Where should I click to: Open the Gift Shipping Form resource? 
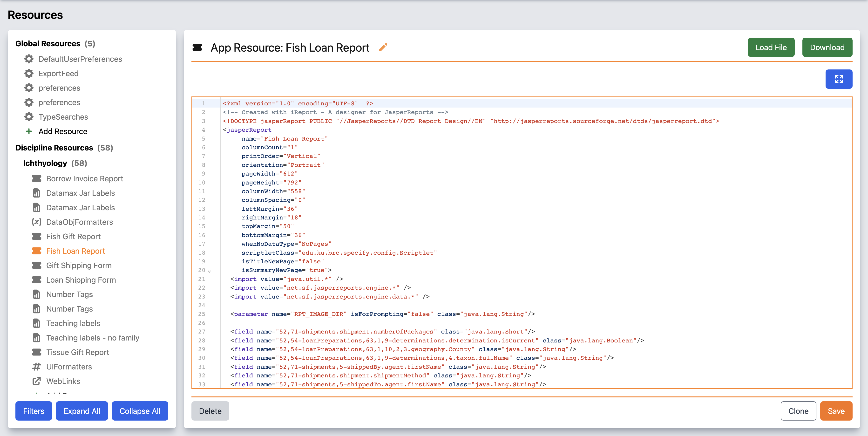[x=79, y=266]
